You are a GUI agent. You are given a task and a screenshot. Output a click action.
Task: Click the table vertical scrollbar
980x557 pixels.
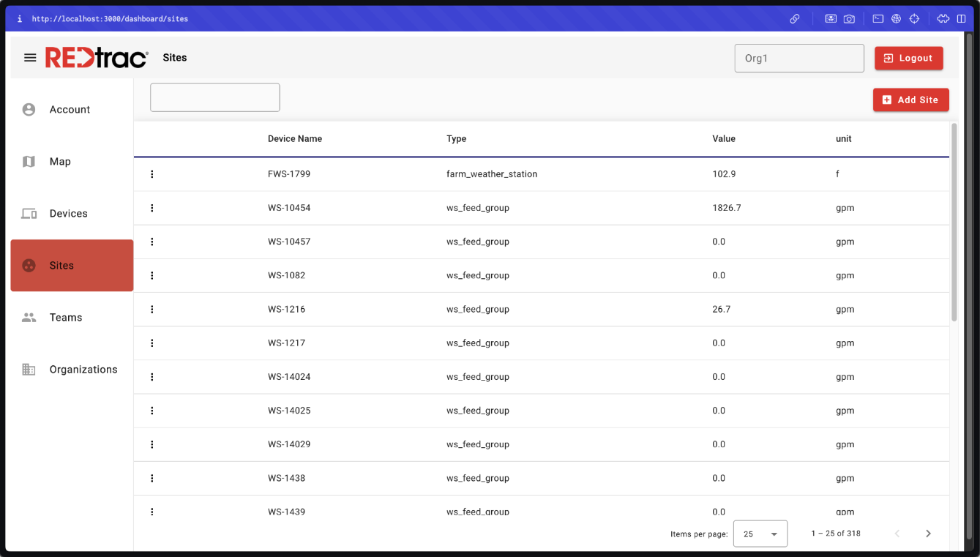click(954, 222)
